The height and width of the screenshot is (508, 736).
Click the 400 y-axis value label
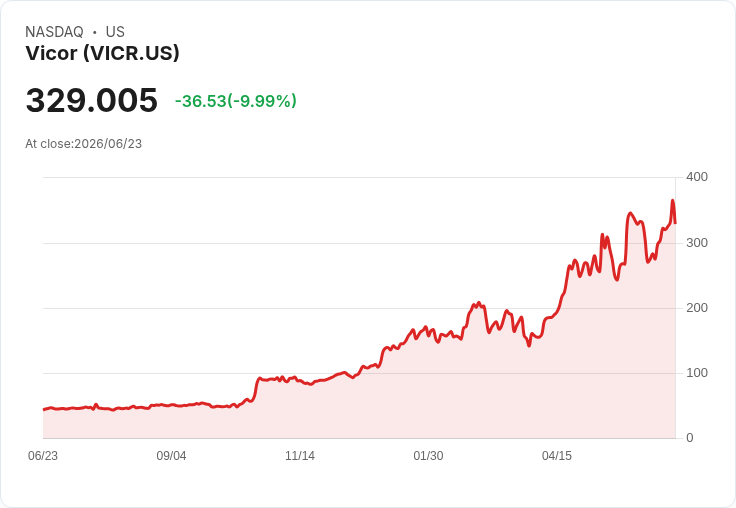point(697,177)
